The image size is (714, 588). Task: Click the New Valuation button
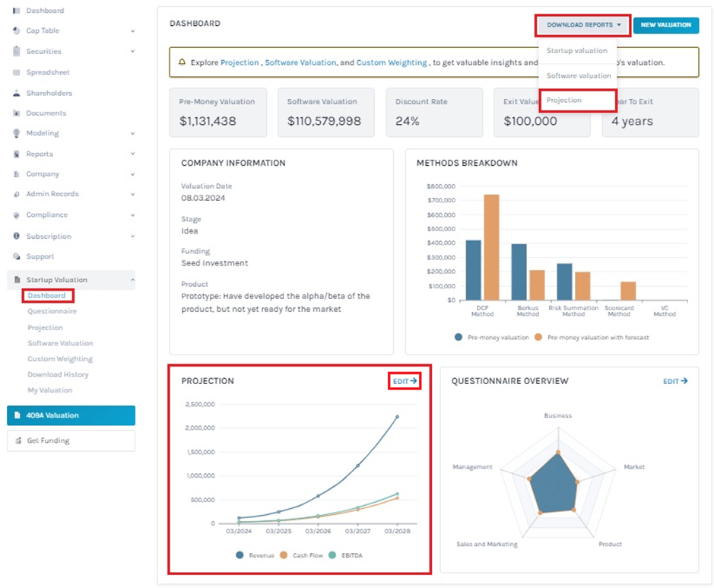pyautogui.click(x=666, y=25)
